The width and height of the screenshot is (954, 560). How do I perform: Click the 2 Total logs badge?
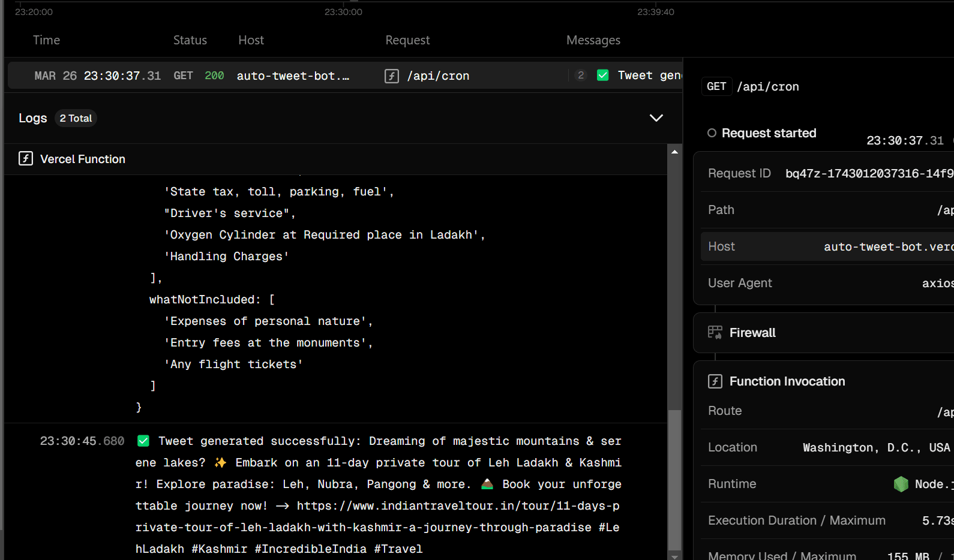pos(76,118)
